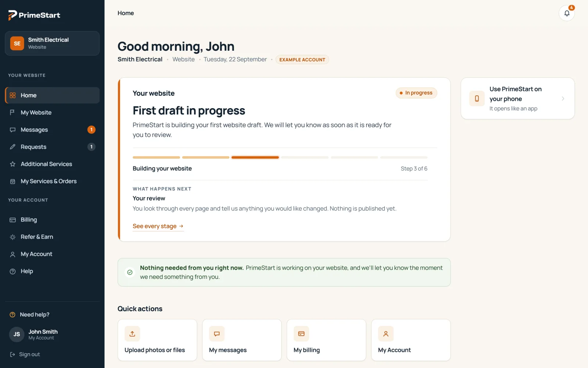Viewport: 588px width, 368px height.
Task: Open the John Smith profile entry
Action: 52,334
